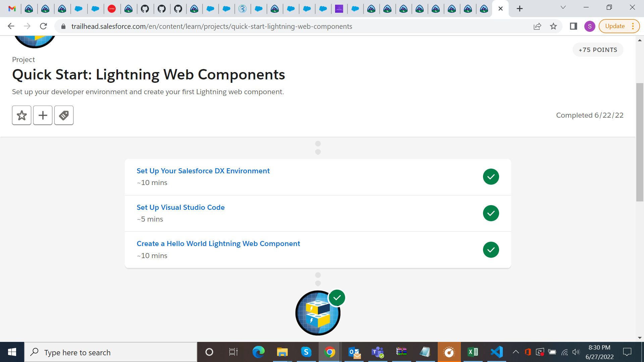Open Create a Hello World Lightning Web Component
This screenshot has height=362, width=644.
click(x=218, y=244)
